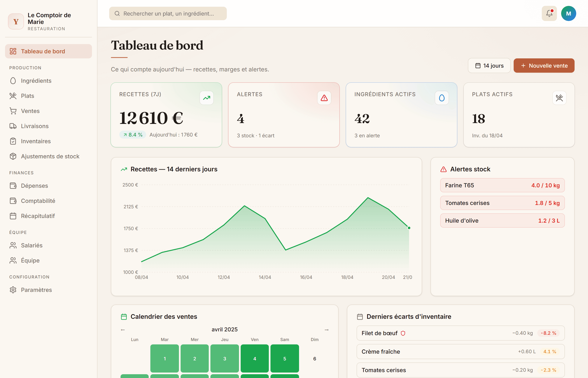Open Inventaires in the sidebar

point(48,141)
